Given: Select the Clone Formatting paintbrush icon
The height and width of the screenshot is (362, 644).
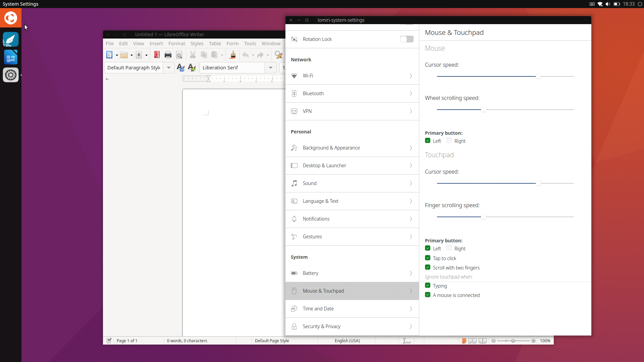Looking at the screenshot, I should 233,55.
